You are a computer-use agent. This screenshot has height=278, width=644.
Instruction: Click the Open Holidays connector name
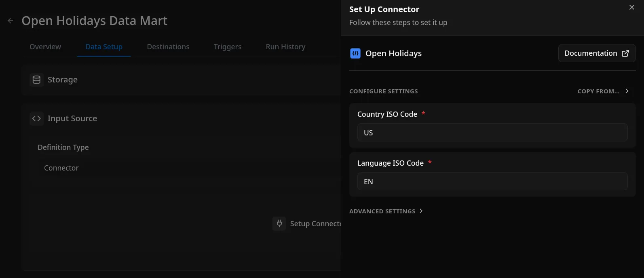pyautogui.click(x=393, y=53)
